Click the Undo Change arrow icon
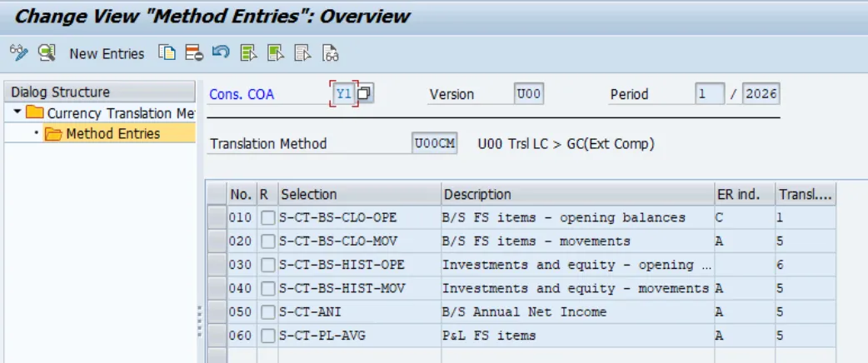This screenshot has width=868, height=363. (221, 53)
